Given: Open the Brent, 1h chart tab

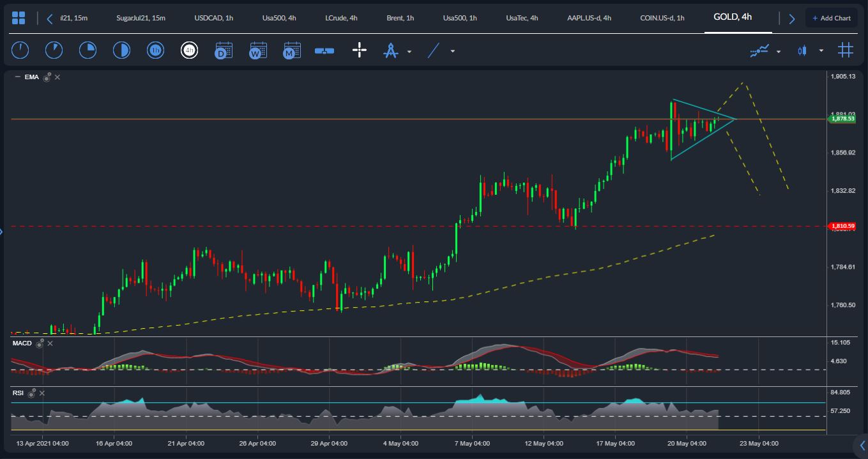Looking at the screenshot, I should pyautogui.click(x=400, y=18).
